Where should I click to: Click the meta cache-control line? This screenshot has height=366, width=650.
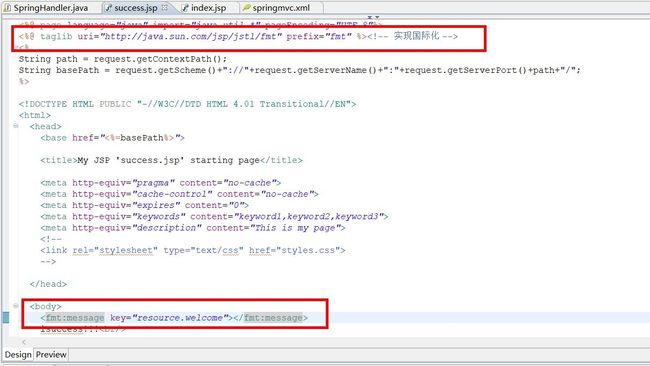179,194
